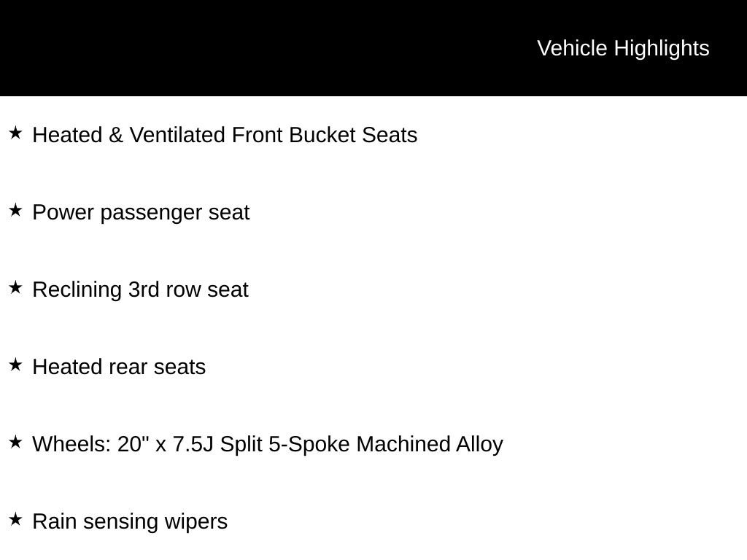
Task: Click the Rain sensing wipers text
Action: [x=130, y=522]
